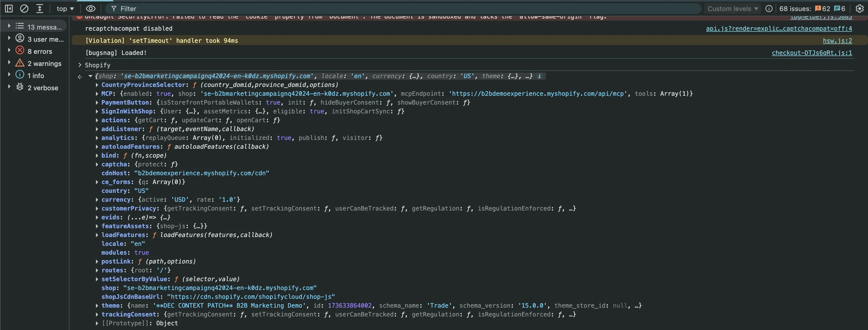Open console settings gear icon

(x=859, y=9)
